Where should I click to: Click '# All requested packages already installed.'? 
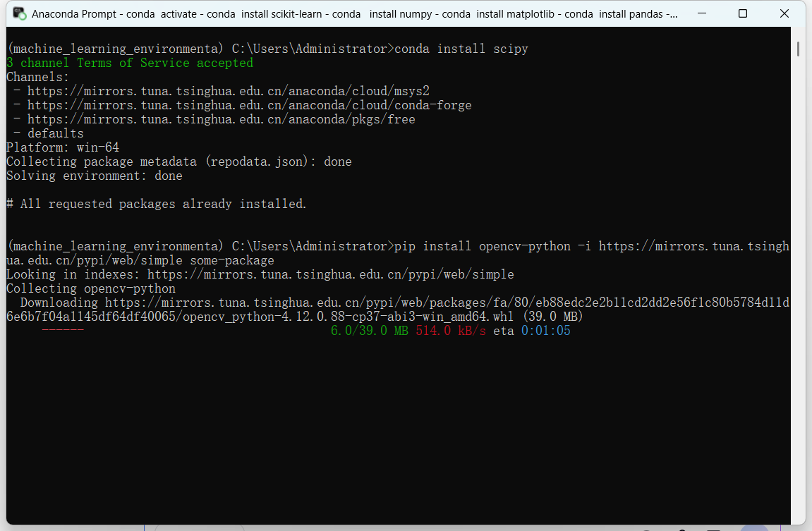tap(157, 204)
